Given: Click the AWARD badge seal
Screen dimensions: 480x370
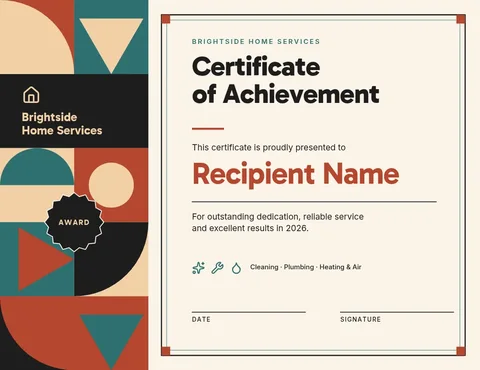Looking at the screenshot, I should 74,222.
